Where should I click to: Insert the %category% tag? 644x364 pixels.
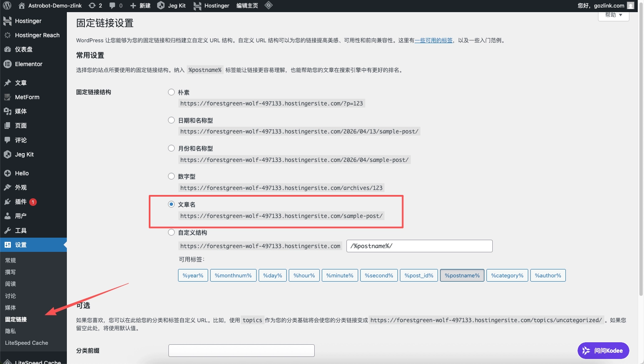[507, 275]
